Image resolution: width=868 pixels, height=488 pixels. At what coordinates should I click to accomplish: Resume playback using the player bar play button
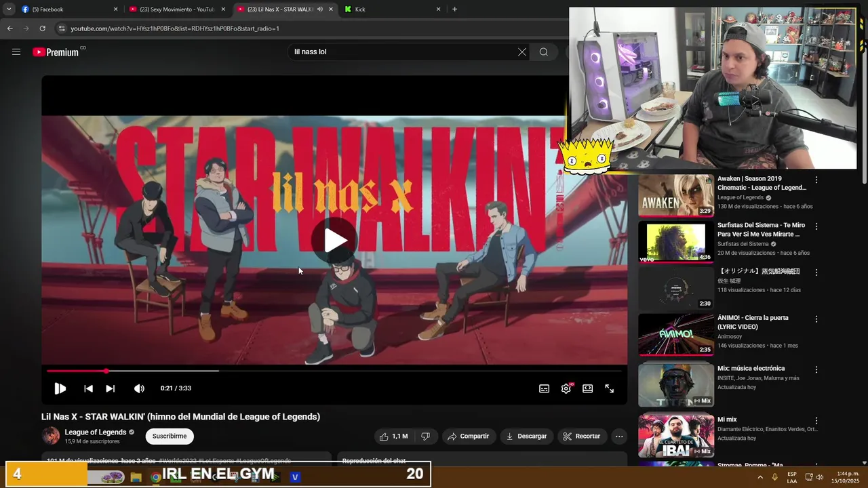60,388
